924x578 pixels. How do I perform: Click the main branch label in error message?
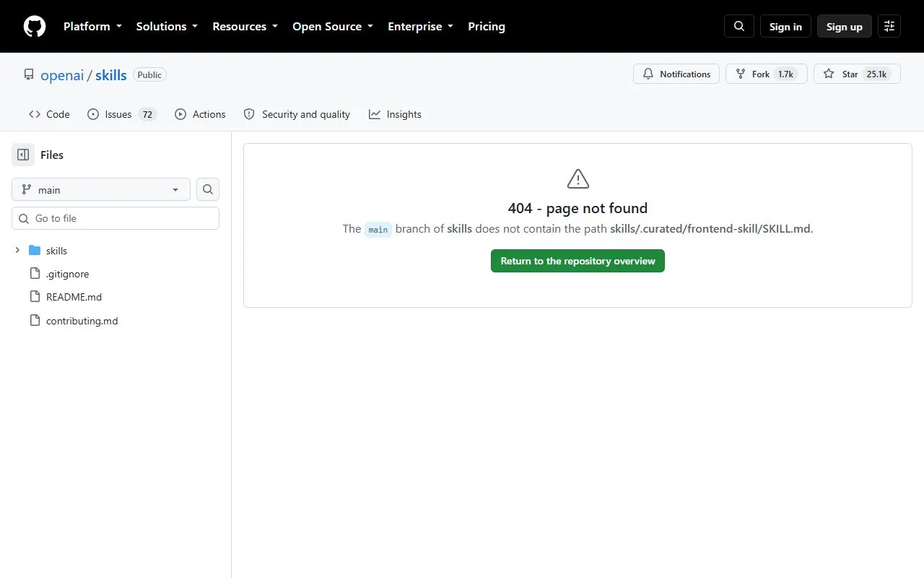click(x=378, y=229)
